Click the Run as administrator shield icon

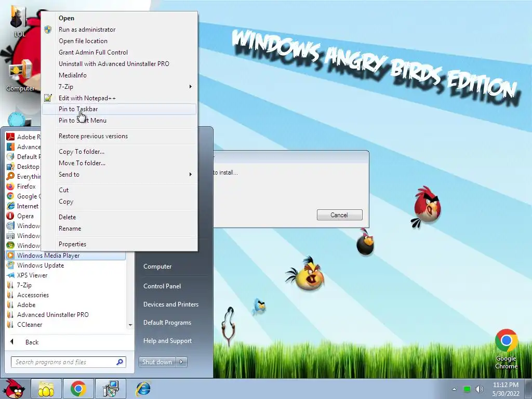(48, 30)
